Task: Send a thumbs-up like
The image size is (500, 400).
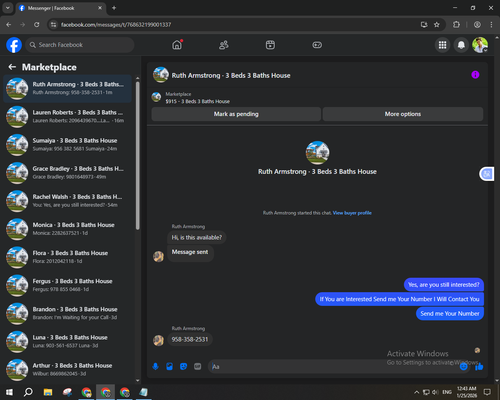Action: 479,367
